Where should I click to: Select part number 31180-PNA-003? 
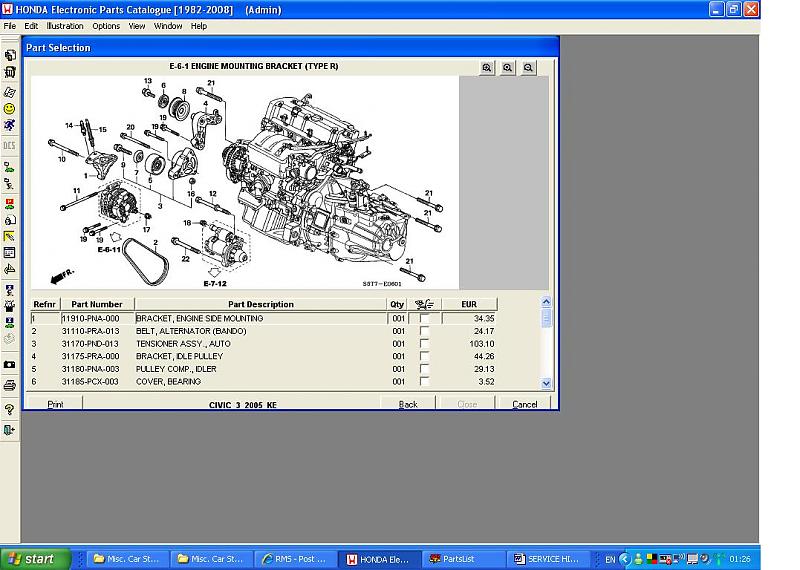pos(90,369)
